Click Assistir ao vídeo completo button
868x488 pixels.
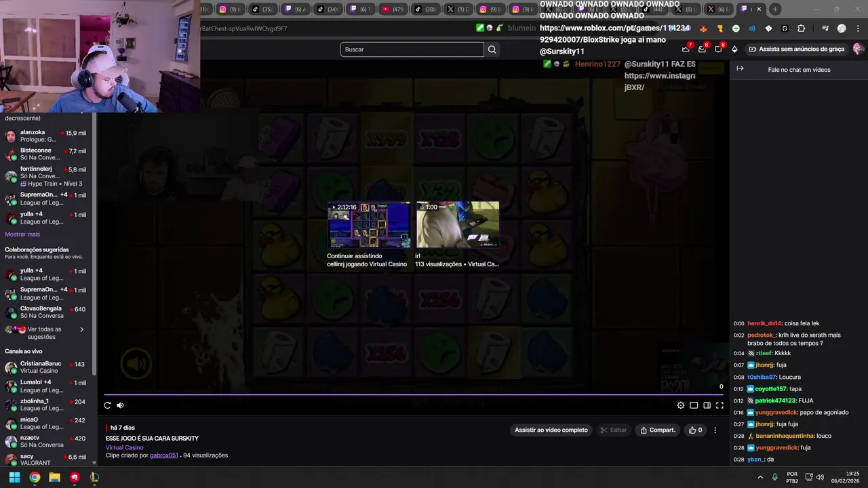click(x=551, y=430)
